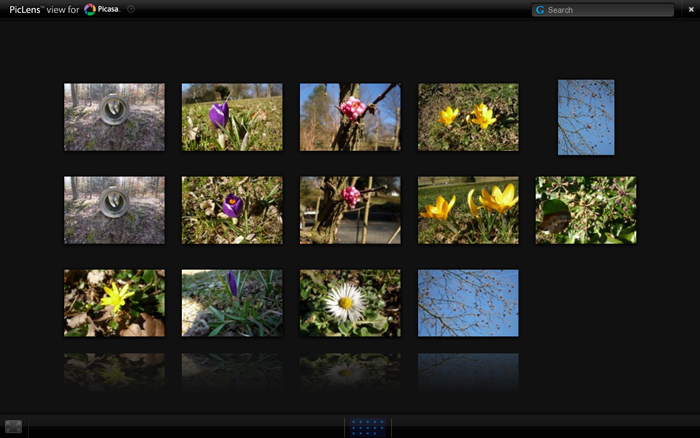View the top-row two yellow crocuses photo
This screenshot has height=438, width=700.
click(x=468, y=117)
